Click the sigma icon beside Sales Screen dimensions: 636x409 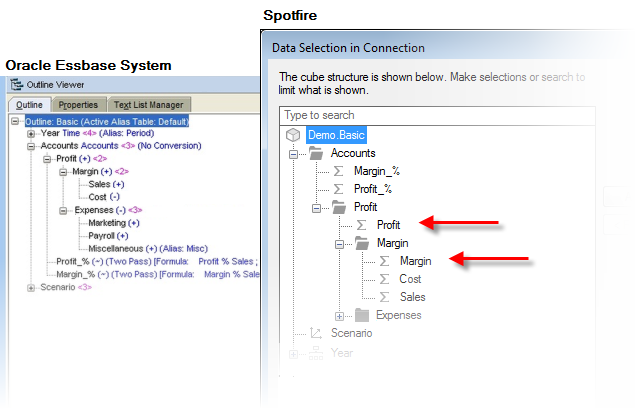pos(385,297)
